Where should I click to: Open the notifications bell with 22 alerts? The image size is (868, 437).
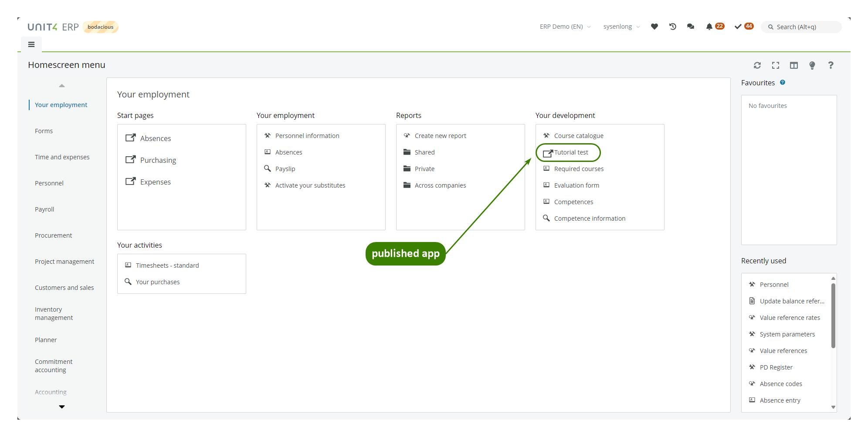pyautogui.click(x=710, y=27)
